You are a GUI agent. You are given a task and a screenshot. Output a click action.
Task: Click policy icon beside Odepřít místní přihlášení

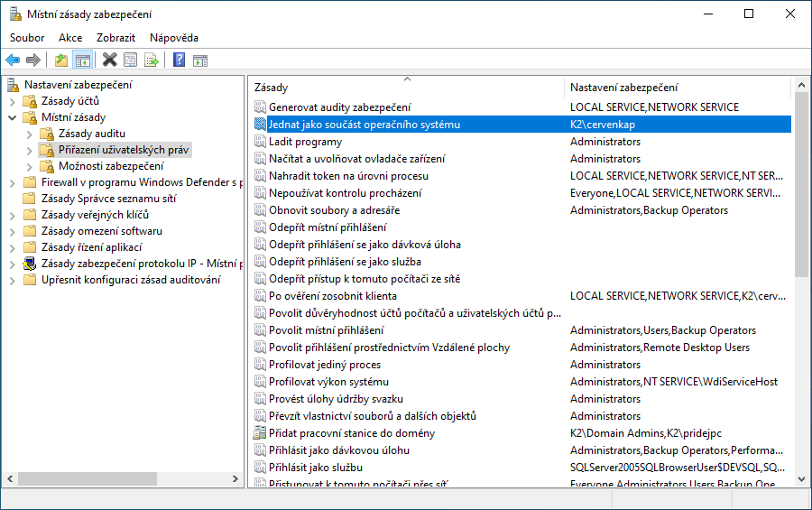tap(260, 227)
